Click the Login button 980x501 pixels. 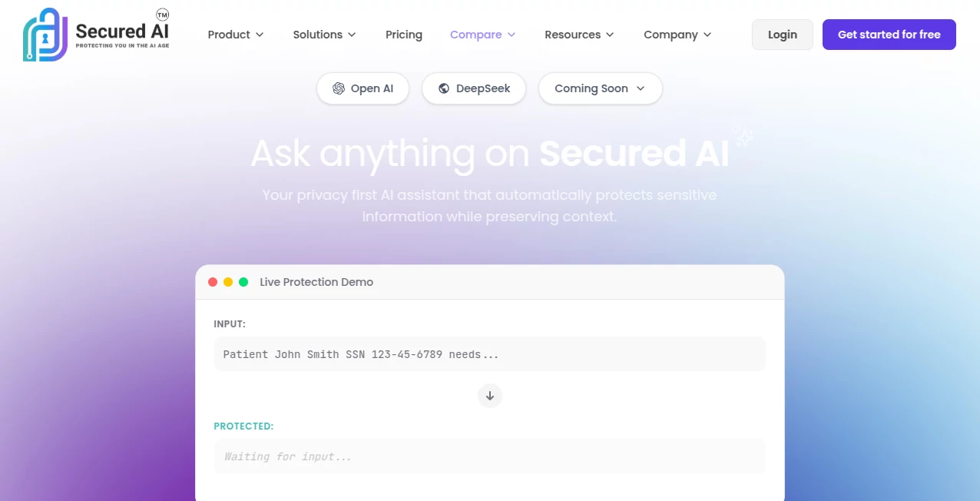782,35
